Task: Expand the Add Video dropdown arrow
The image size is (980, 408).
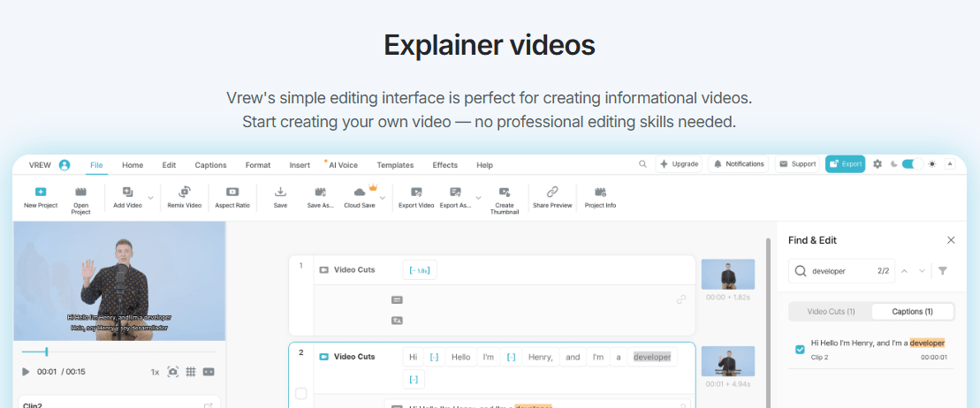Action: (x=150, y=198)
